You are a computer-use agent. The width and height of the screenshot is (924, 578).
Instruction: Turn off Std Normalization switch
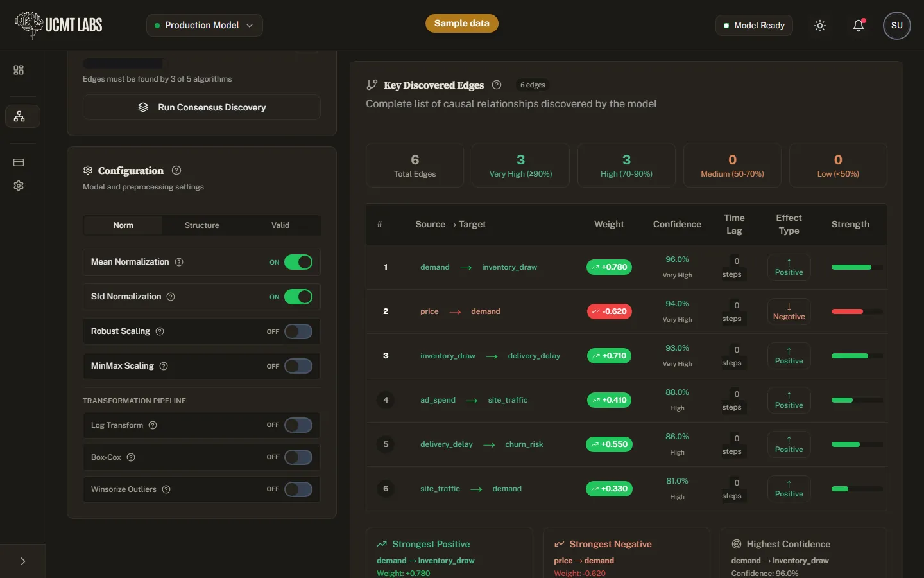(x=298, y=297)
